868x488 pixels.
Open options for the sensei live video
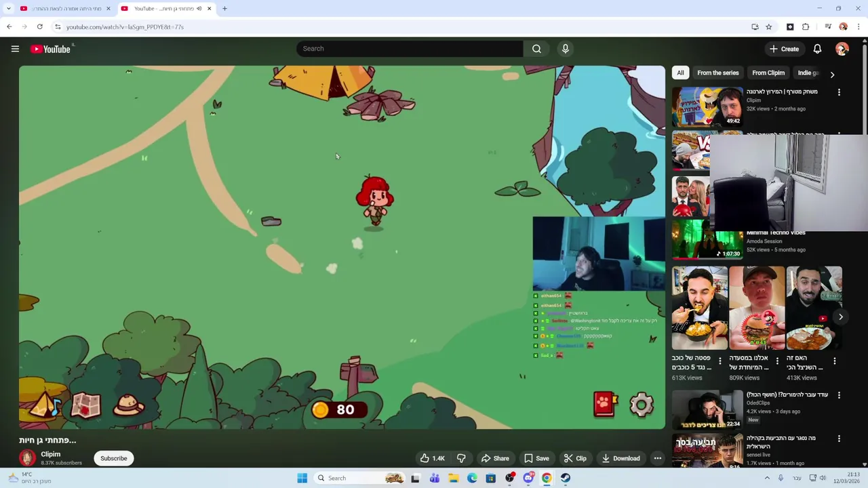point(839,439)
